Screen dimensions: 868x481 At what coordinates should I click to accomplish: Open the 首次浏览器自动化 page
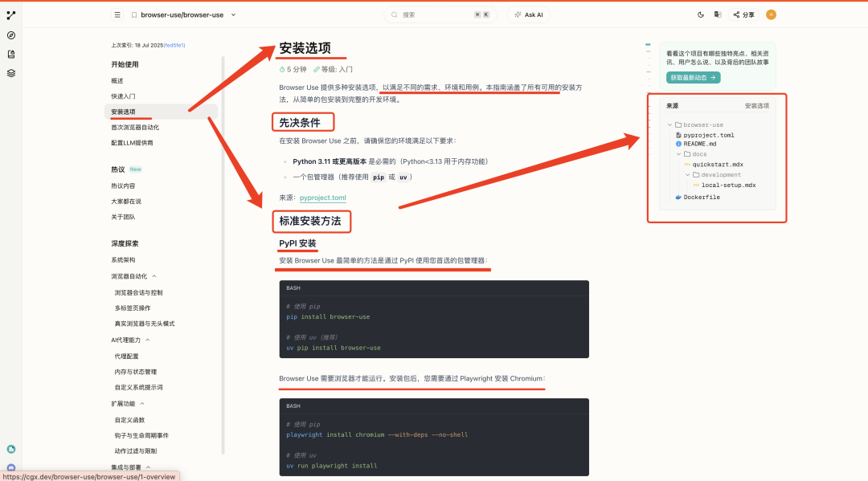(x=135, y=127)
